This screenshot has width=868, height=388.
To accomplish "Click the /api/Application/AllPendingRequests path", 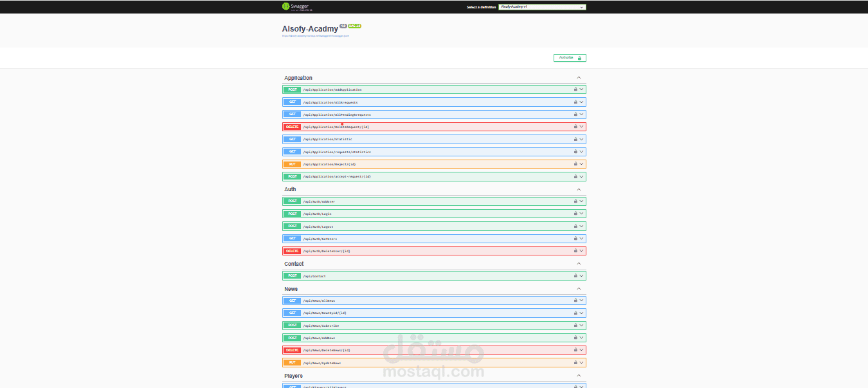I will coord(337,115).
